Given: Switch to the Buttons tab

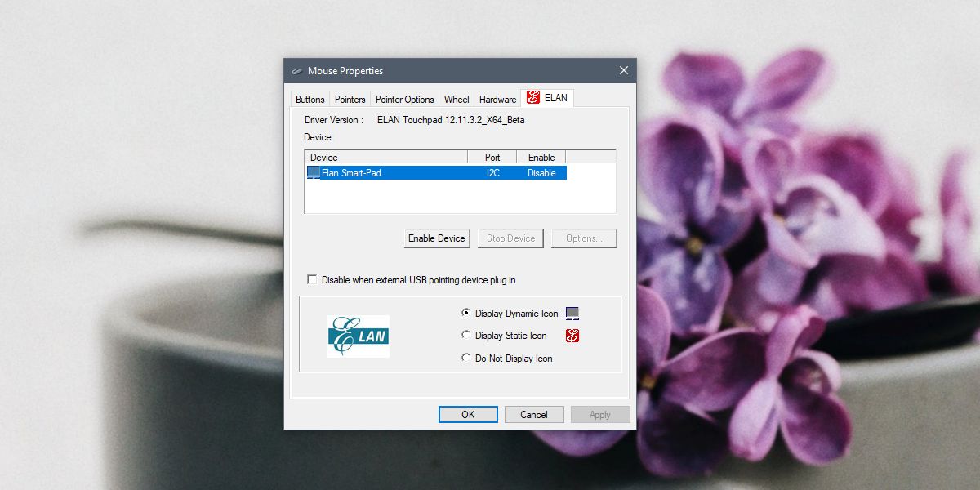Looking at the screenshot, I should coord(310,100).
